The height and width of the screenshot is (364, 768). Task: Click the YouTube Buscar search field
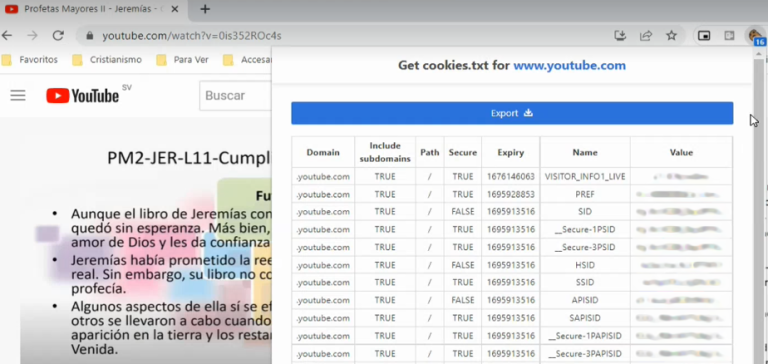tap(236, 96)
